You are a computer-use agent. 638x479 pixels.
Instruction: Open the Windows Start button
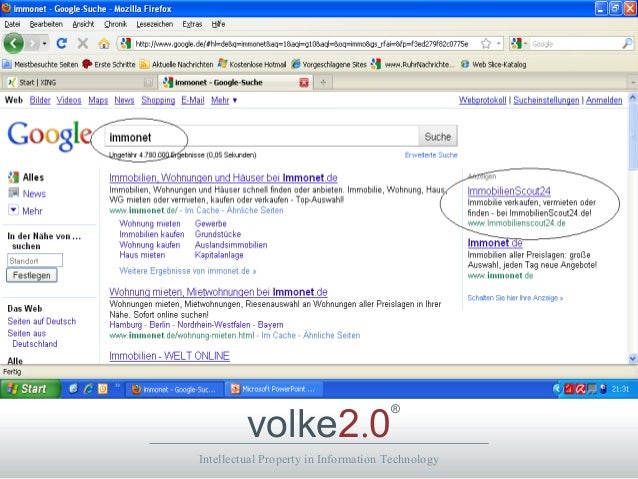(30, 389)
